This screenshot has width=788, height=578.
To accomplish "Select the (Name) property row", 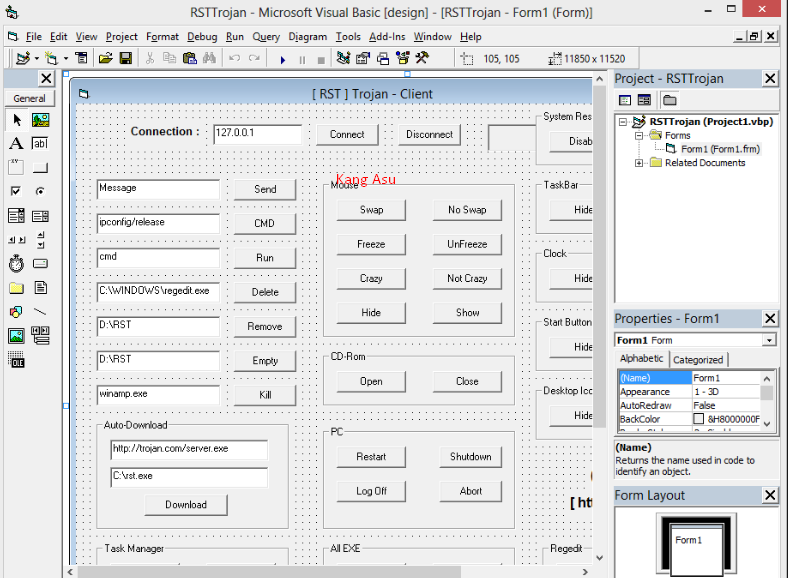I will pyautogui.click(x=690, y=378).
